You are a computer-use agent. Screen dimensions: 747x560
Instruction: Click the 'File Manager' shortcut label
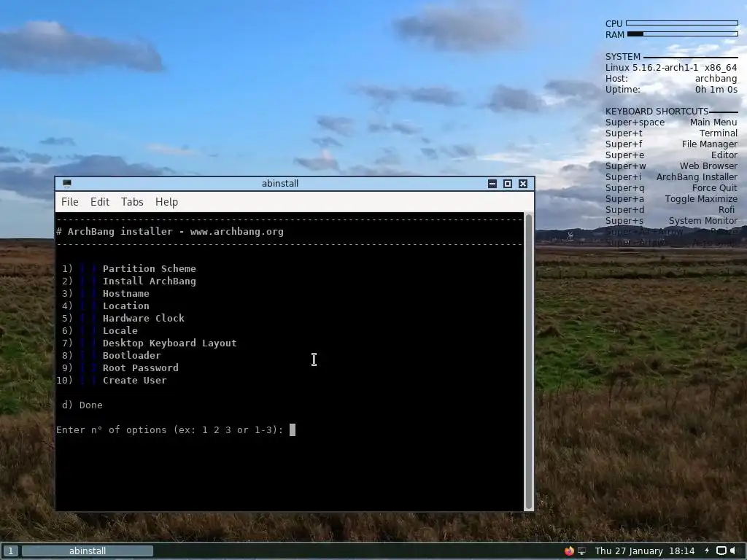(709, 144)
